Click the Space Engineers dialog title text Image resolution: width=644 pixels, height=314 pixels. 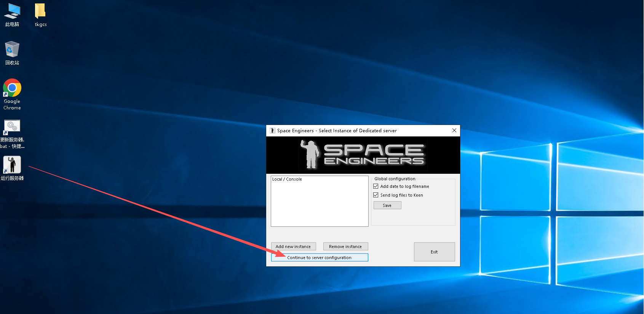pyautogui.click(x=337, y=131)
